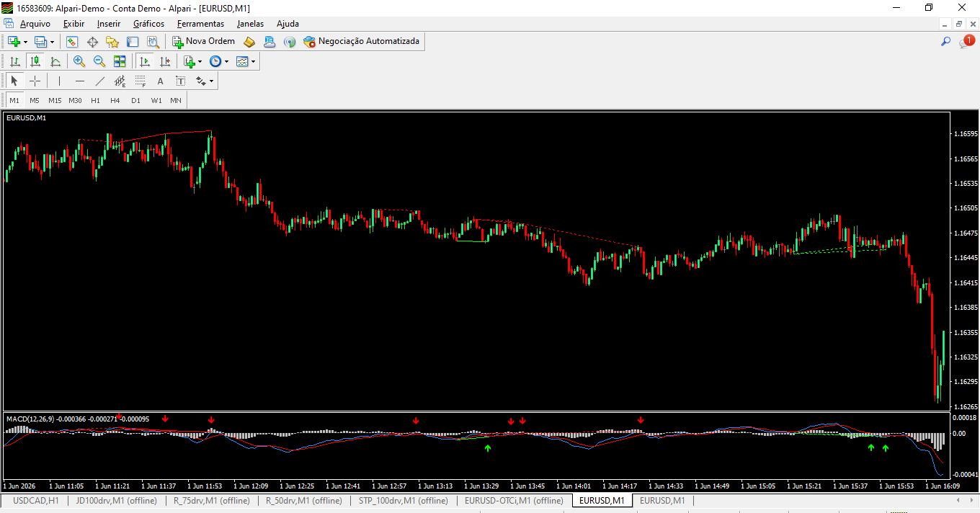Image resolution: width=980 pixels, height=513 pixels.
Task: Select the horizontal line drawing tool
Action: (79, 81)
